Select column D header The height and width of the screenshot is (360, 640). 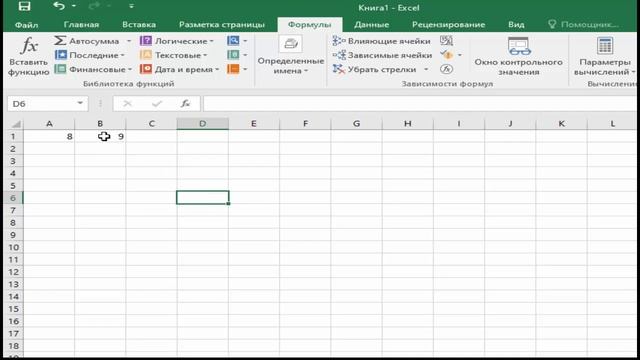[x=202, y=124]
